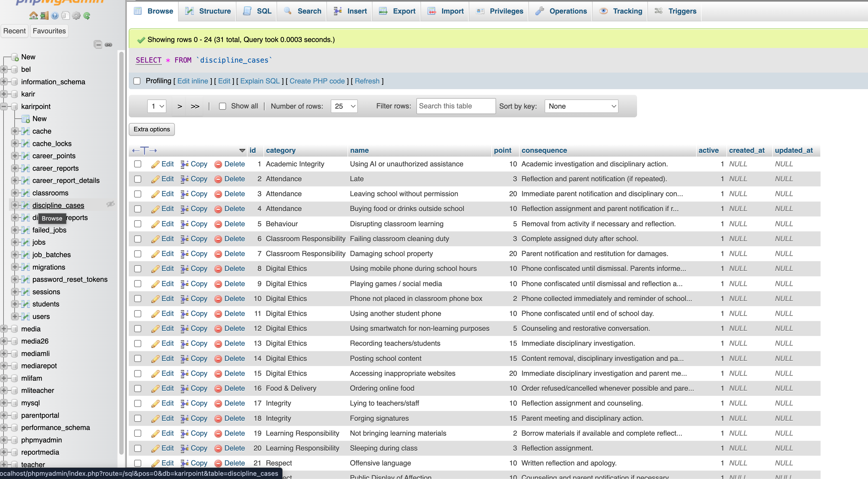Select row checkbox for Not bringing learning materials
868x479 pixels.
tap(137, 433)
